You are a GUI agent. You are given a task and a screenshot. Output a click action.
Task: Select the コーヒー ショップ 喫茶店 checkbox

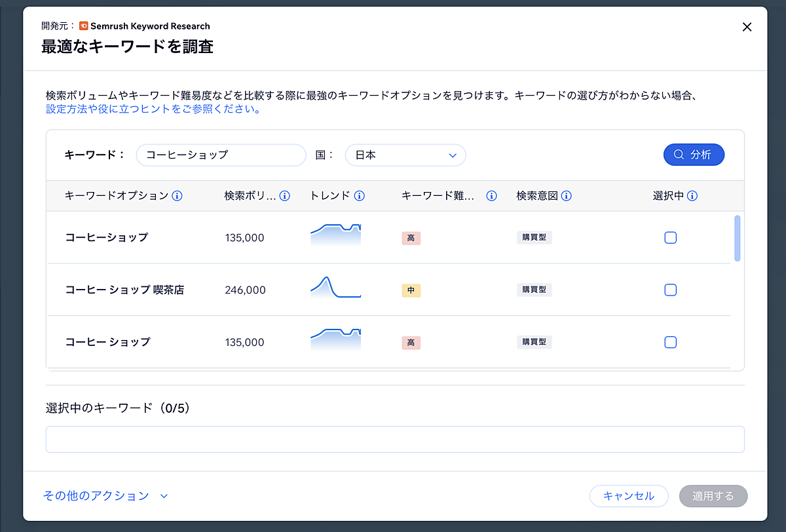pyautogui.click(x=670, y=290)
